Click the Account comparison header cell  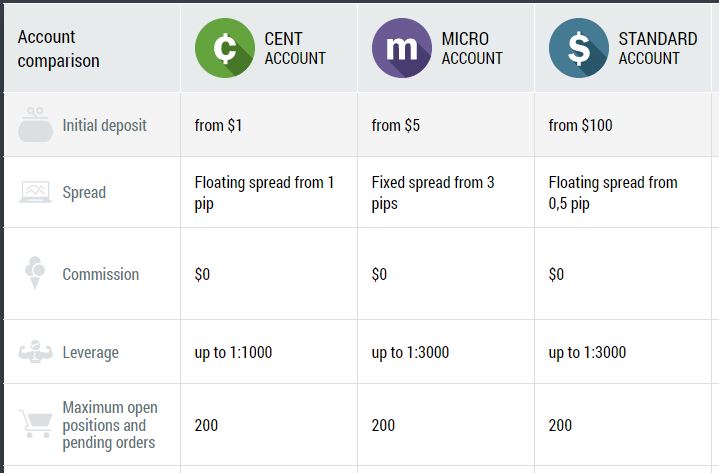(92, 48)
